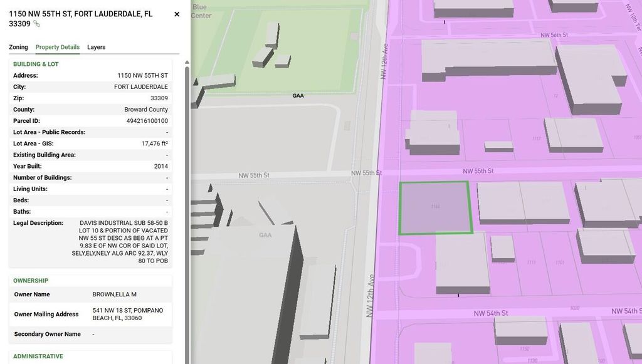Click parcel 1117 on the map
The image size is (642, 364).
(x=536, y=138)
